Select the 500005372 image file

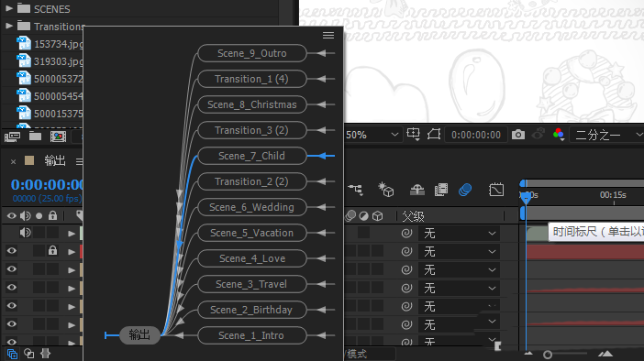click(x=50, y=79)
